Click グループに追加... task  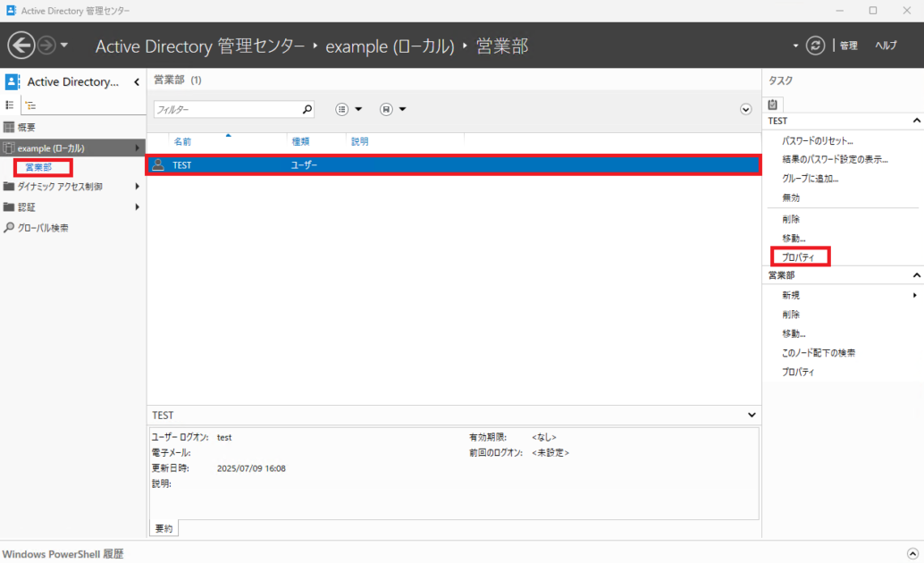(x=811, y=179)
